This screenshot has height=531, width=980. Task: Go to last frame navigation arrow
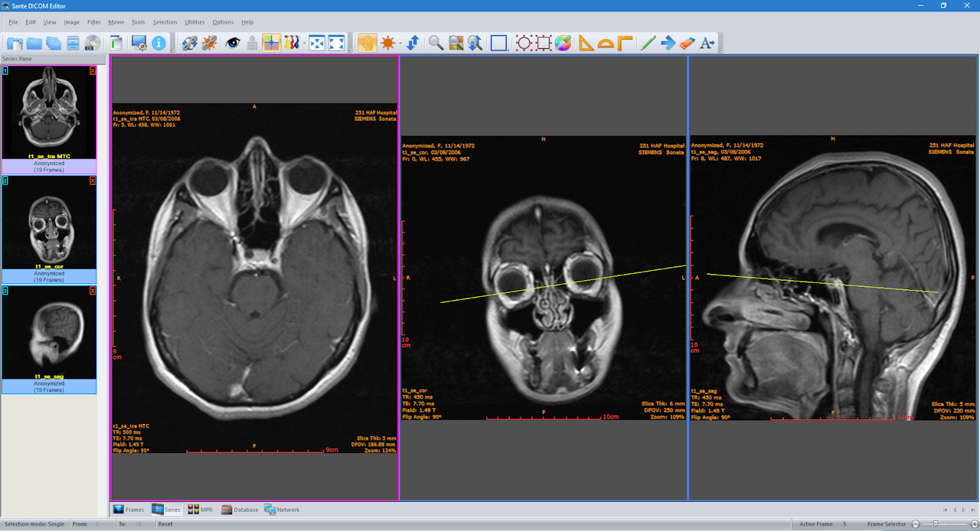point(972,510)
